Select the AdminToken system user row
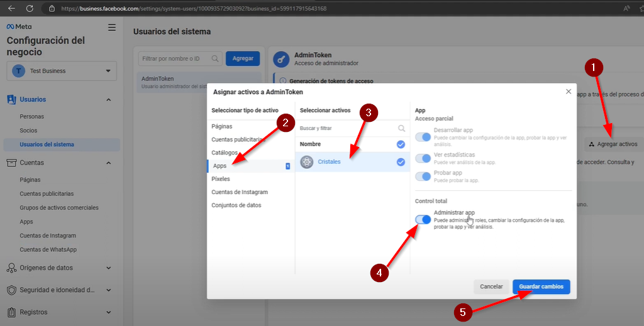This screenshot has height=326, width=644. pos(199,82)
